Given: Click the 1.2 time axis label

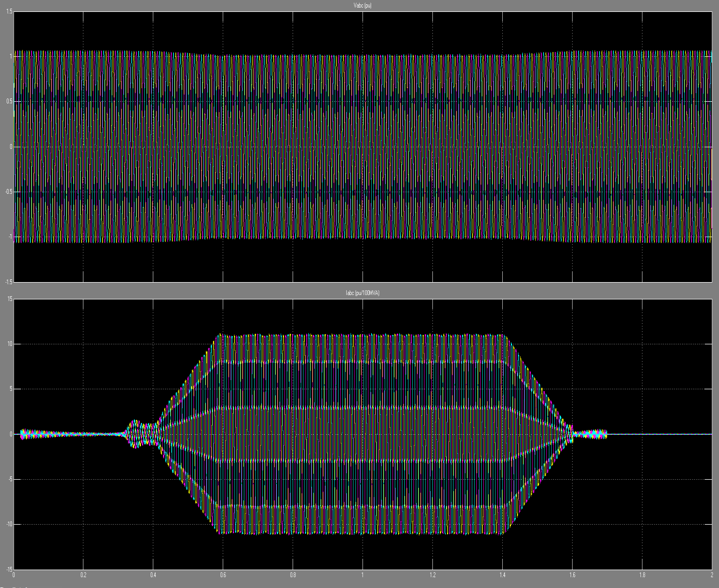Looking at the screenshot, I should coord(432,575).
